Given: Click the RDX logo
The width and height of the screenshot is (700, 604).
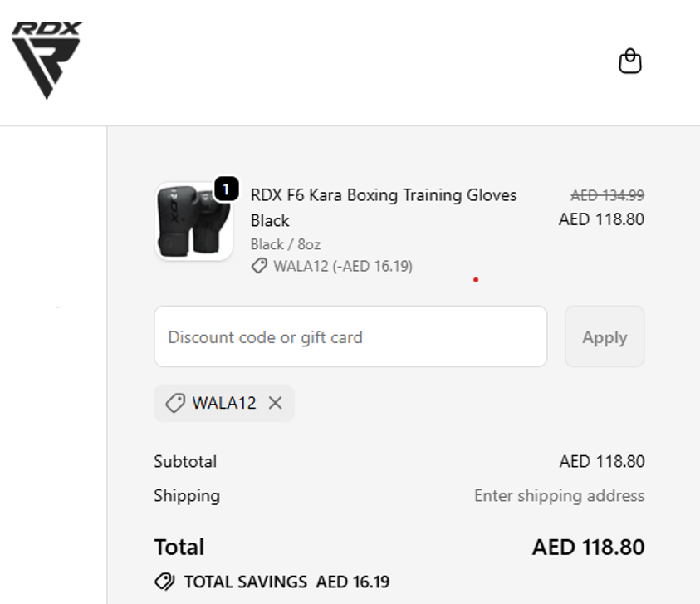Looking at the screenshot, I should coord(47,59).
